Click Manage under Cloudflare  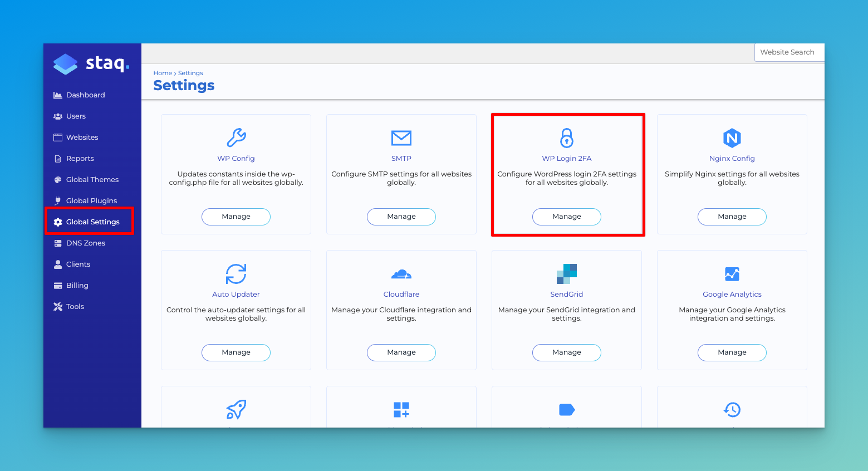pos(401,352)
